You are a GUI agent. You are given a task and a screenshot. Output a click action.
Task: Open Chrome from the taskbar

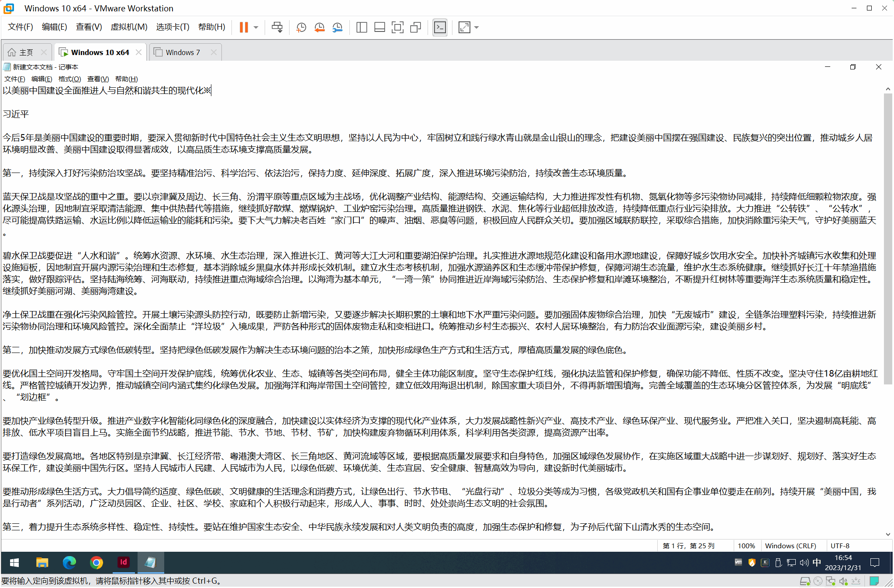pos(96,563)
